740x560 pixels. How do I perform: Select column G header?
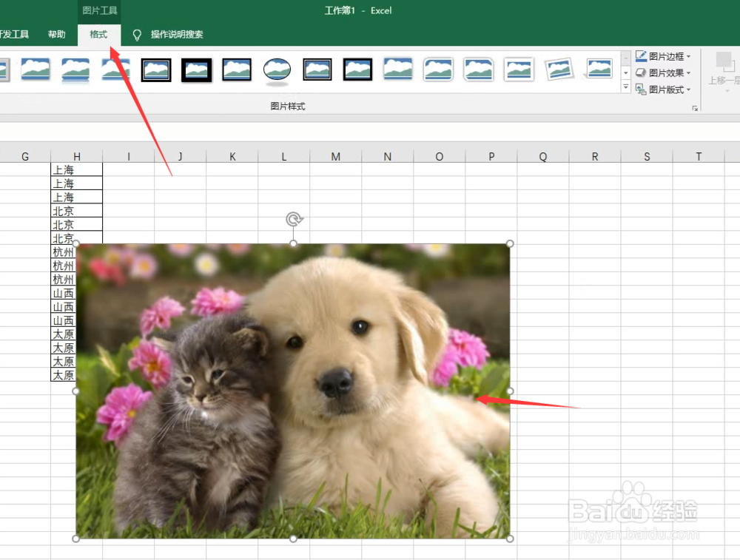tap(25, 157)
